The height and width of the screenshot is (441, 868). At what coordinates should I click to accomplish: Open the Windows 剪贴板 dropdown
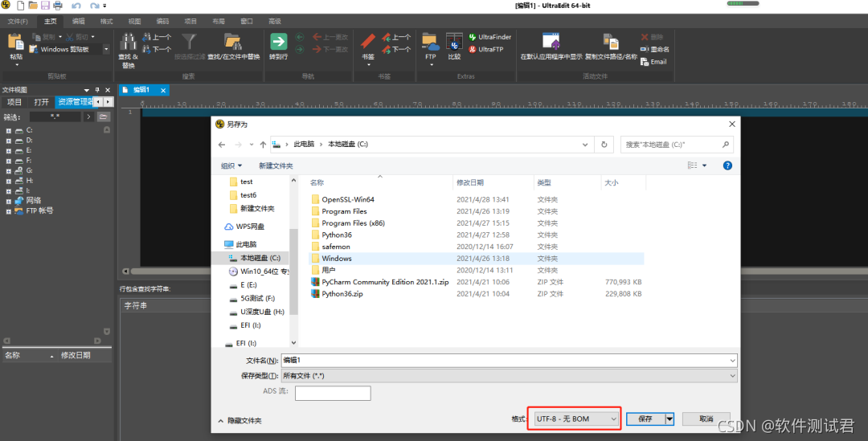pos(106,49)
